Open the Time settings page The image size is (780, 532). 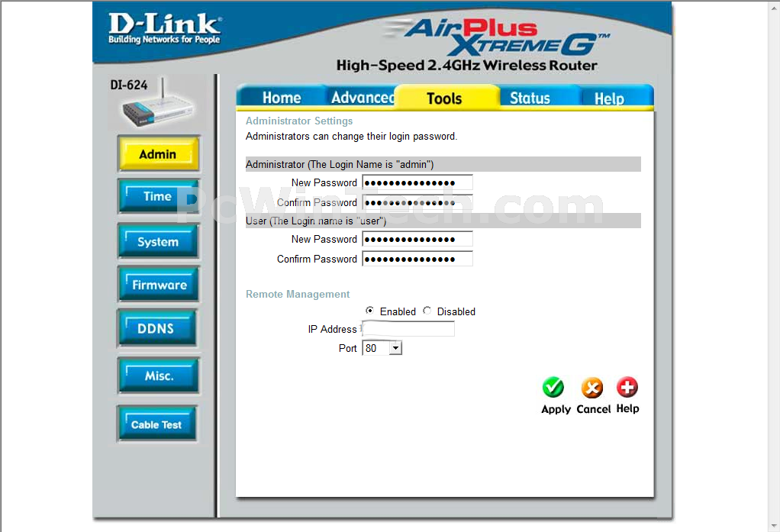tap(158, 197)
